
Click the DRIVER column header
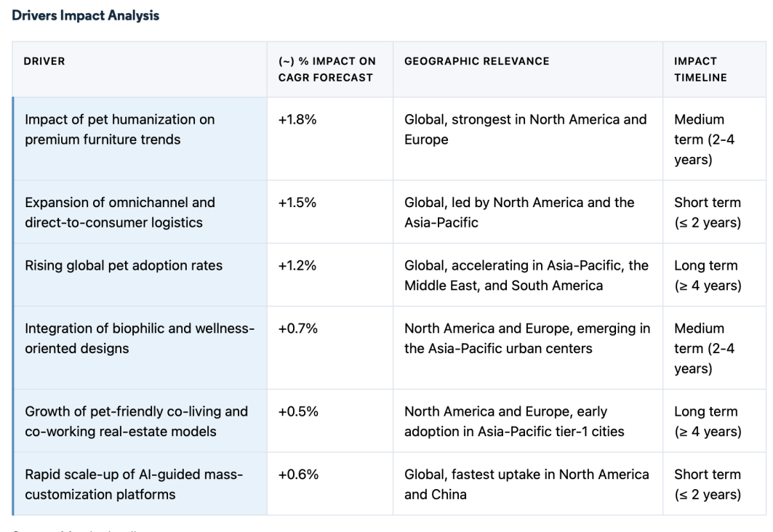(45, 62)
